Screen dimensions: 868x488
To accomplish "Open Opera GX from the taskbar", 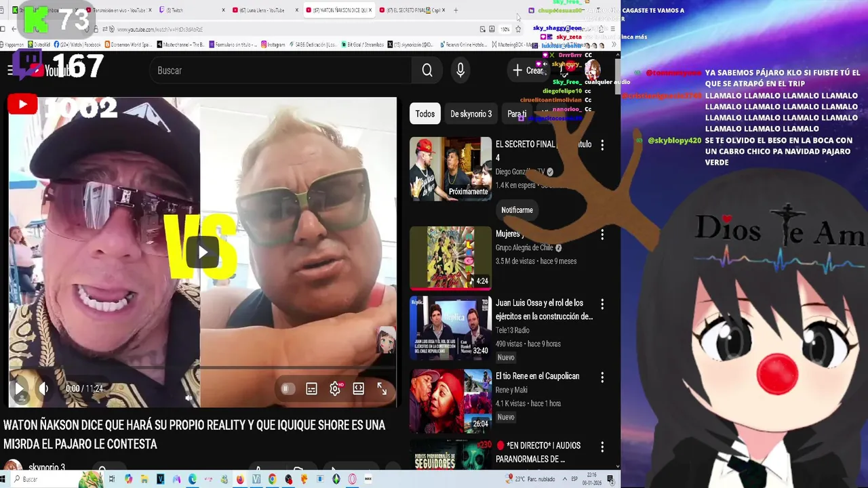I will click(x=352, y=479).
